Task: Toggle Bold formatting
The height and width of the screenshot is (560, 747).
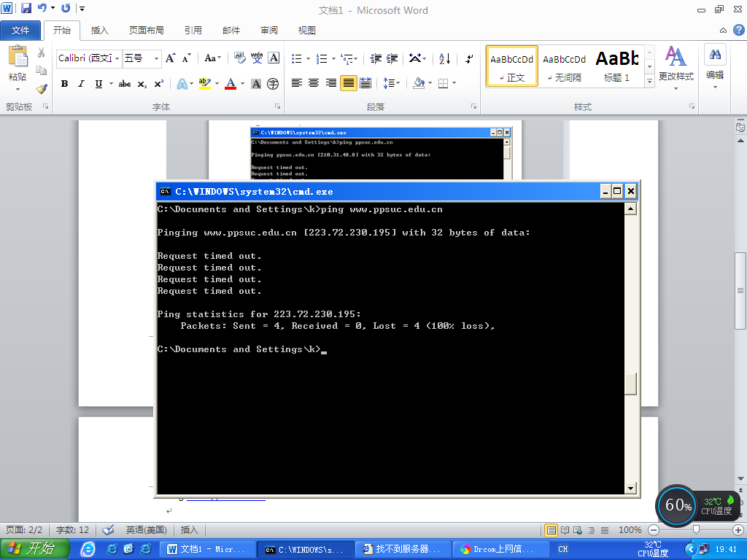Action: point(64,84)
